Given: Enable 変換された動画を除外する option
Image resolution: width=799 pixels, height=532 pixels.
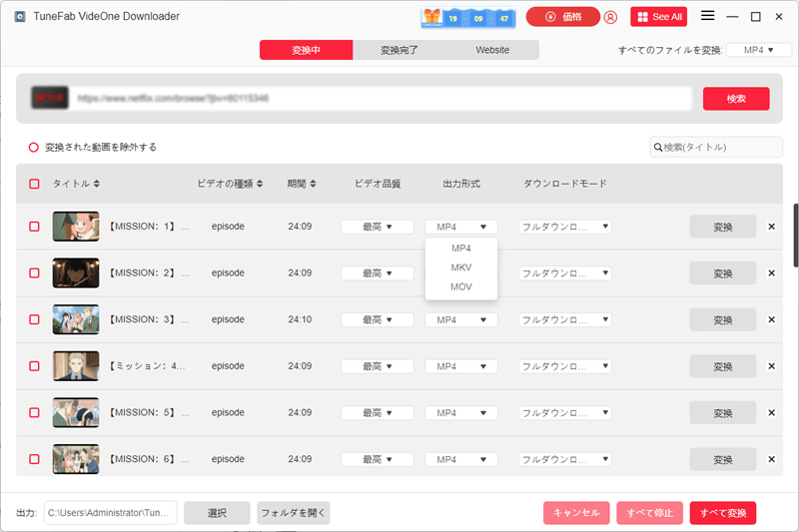Looking at the screenshot, I should 33,147.
